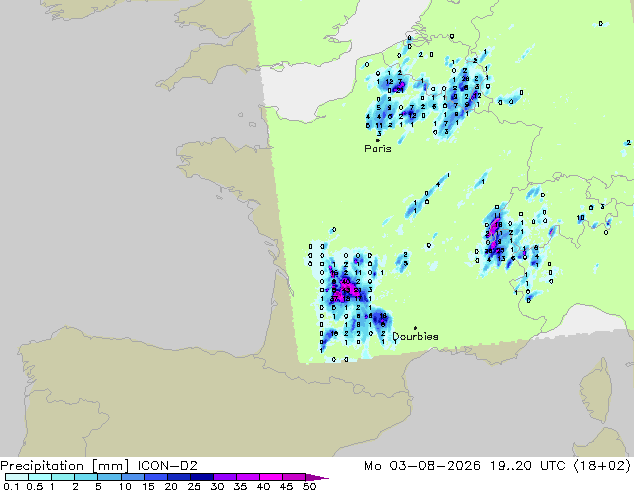Screen dimensions: 634x490
Task: Pick legend swatch between 2 and 5
Action: (x=86, y=477)
